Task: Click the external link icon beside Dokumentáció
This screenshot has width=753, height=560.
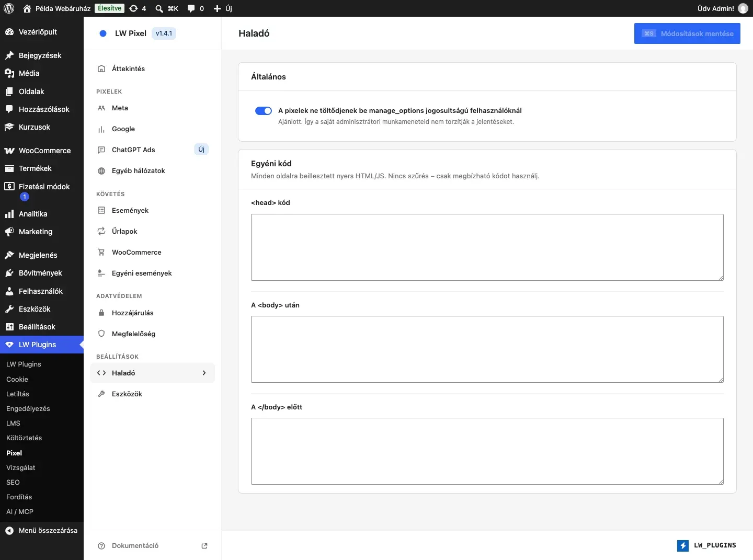Action: (x=204, y=545)
